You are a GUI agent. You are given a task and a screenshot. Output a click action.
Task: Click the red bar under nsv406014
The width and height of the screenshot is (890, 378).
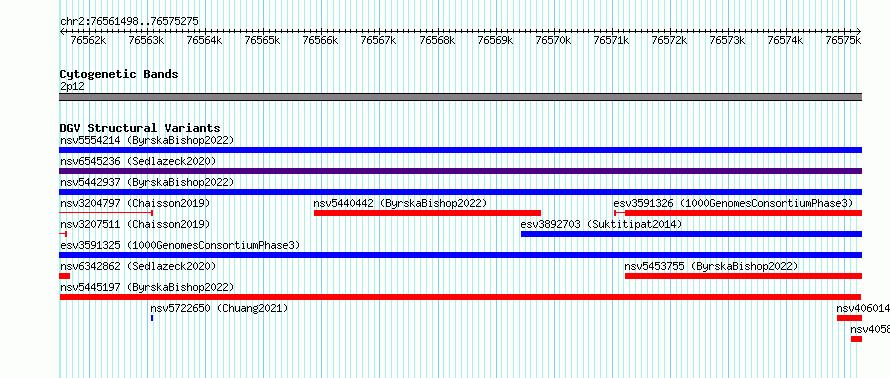coord(850,318)
